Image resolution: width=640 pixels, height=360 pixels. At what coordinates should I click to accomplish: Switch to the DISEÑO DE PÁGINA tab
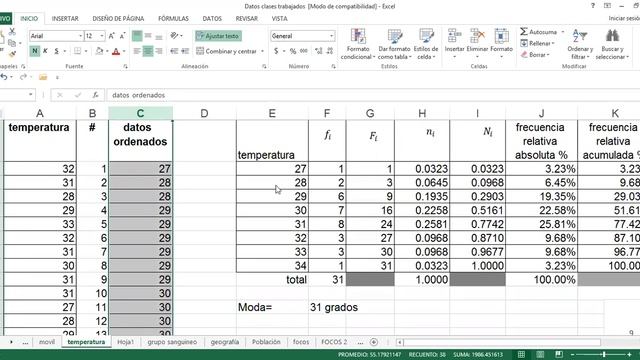(118, 18)
